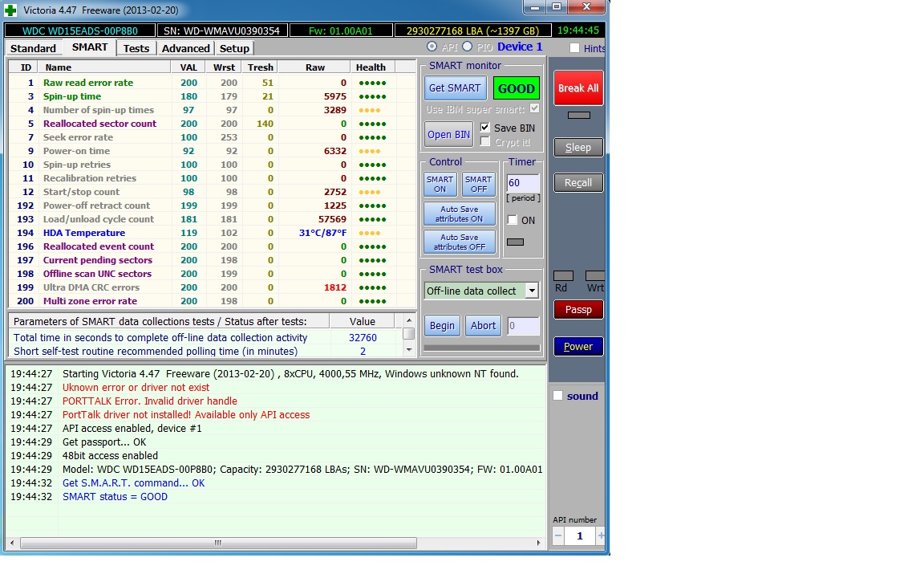Open the Advanced tab

tap(185, 48)
